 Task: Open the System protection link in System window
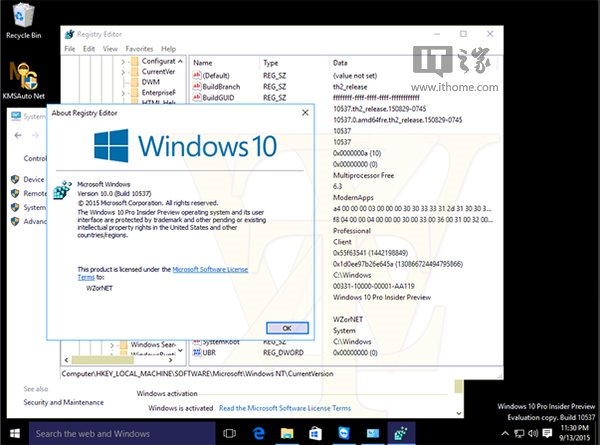(x=34, y=207)
